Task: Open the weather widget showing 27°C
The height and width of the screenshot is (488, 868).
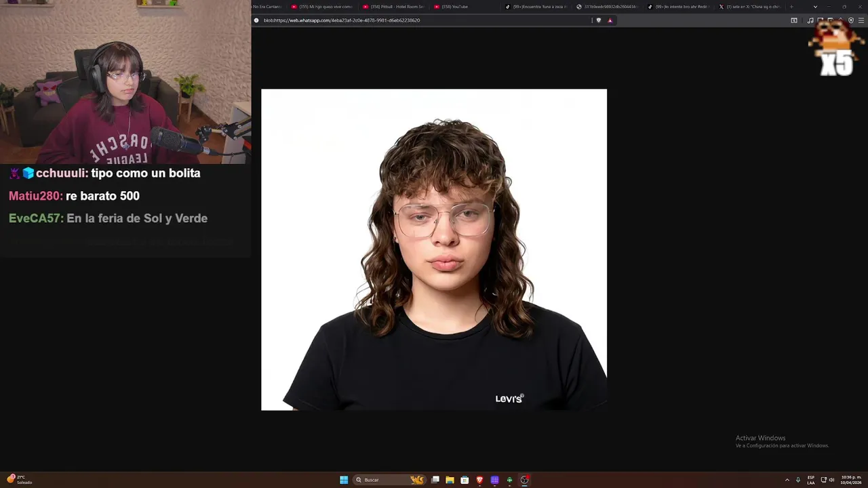Action: coord(20,479)
